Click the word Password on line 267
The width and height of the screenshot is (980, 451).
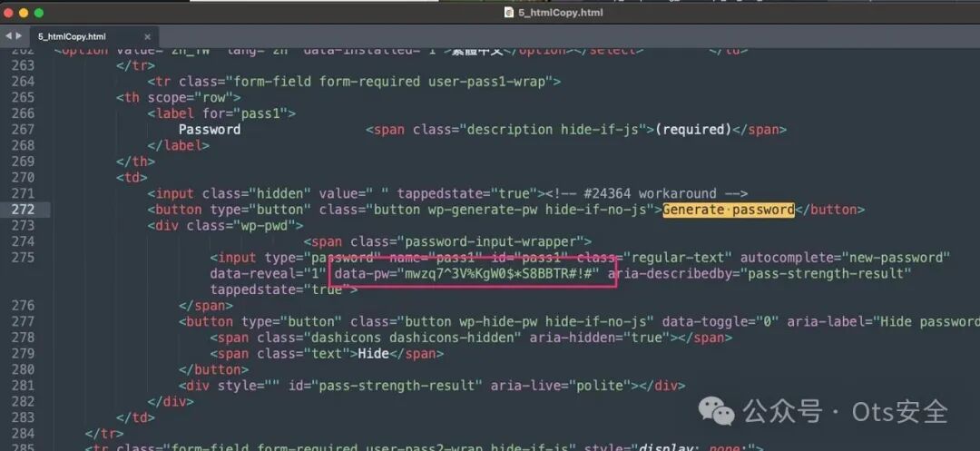point(210,129)
